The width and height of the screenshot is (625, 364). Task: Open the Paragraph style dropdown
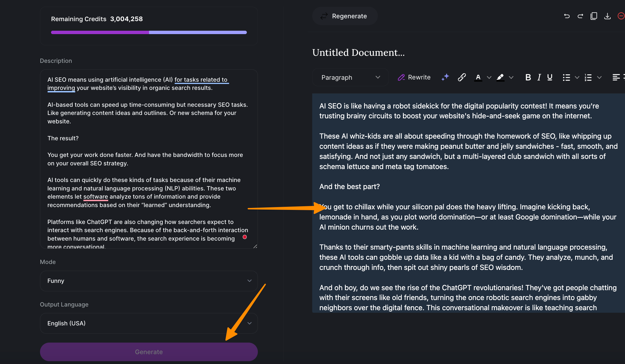click(350, 77)
